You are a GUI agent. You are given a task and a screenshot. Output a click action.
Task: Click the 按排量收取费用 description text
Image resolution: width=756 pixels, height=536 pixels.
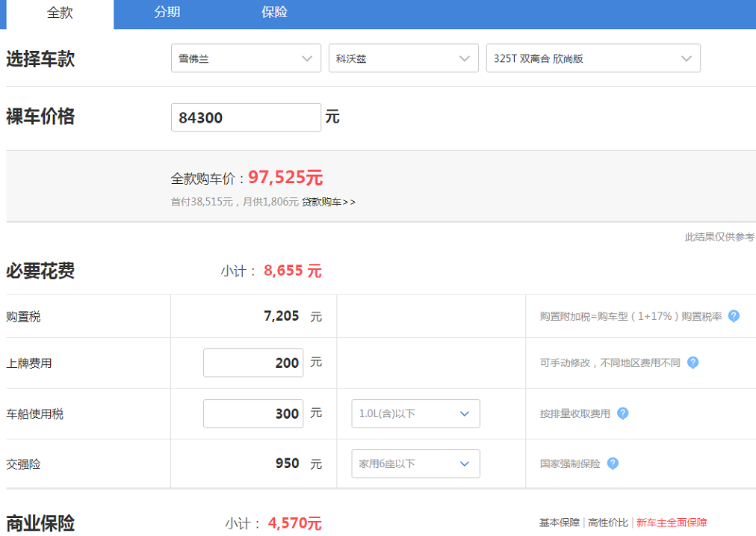click(x=575, y=413)
